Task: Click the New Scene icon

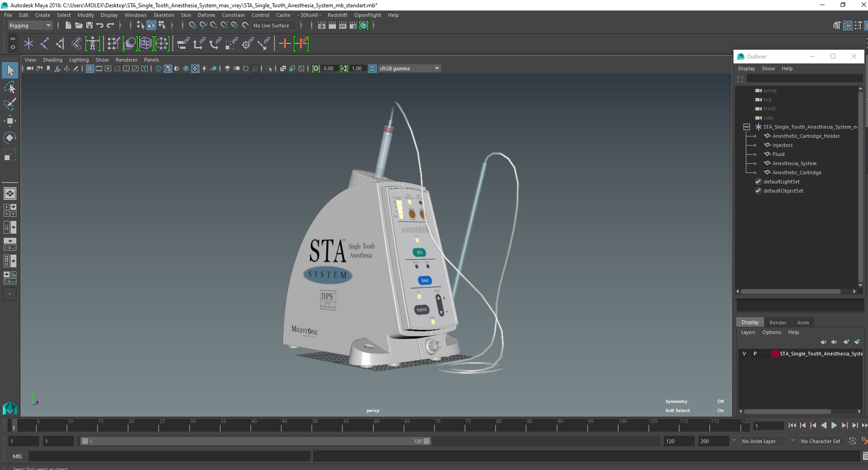Action: click(68, 26)
